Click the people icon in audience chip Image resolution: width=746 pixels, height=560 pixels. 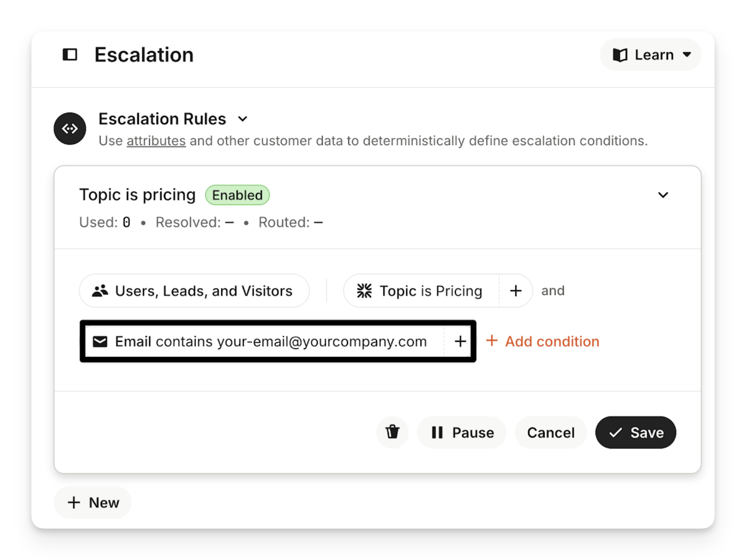click(x=100, y=291)
